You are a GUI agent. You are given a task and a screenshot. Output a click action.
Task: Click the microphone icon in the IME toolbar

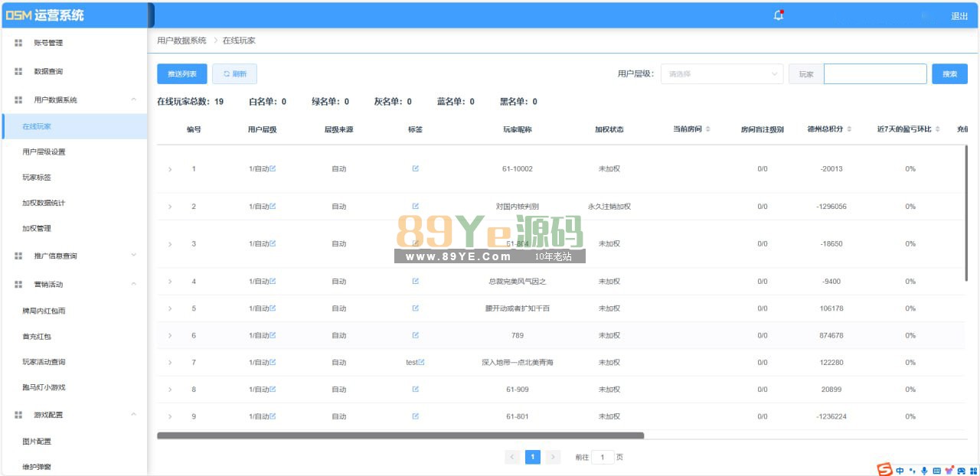coord(924,470)
